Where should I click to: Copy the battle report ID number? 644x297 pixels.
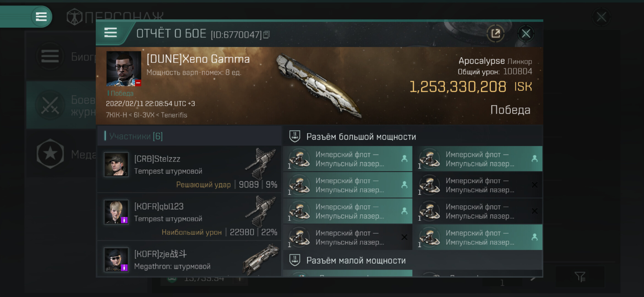tap(266, 35)
